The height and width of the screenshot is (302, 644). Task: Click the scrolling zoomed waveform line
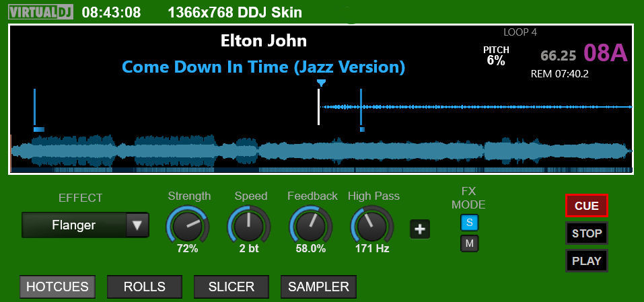[x=476, y=107]
